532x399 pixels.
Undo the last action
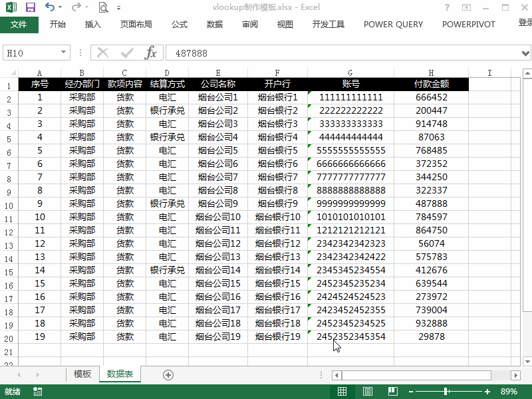[x=49, y=7]
